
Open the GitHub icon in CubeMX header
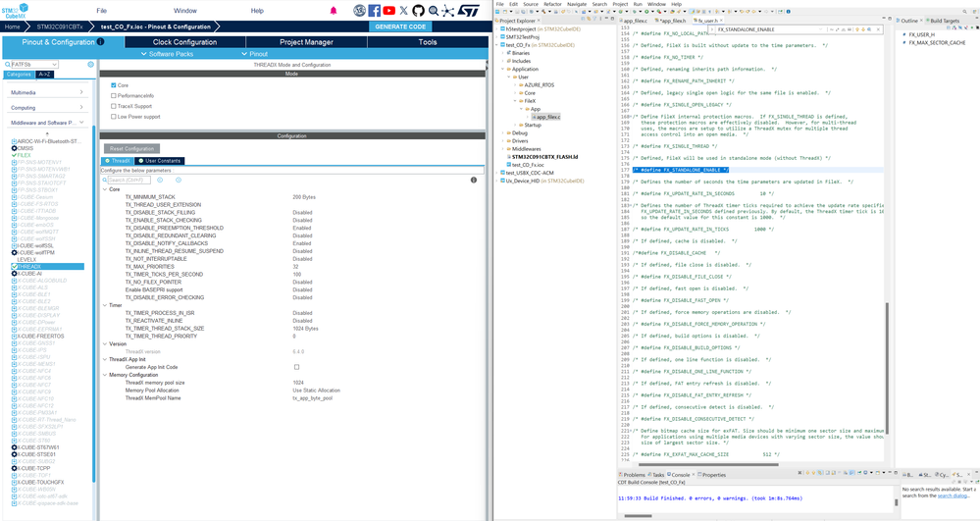click(x=418, y=11)
